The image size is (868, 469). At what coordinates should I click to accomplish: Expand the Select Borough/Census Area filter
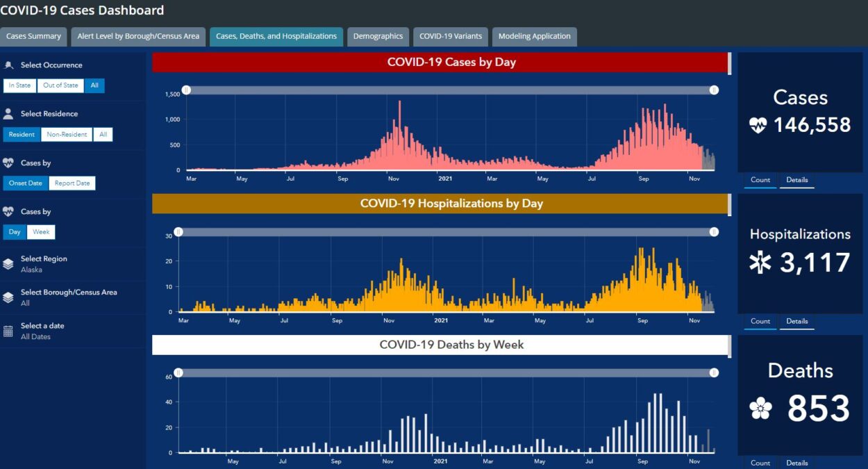(68, 297)
